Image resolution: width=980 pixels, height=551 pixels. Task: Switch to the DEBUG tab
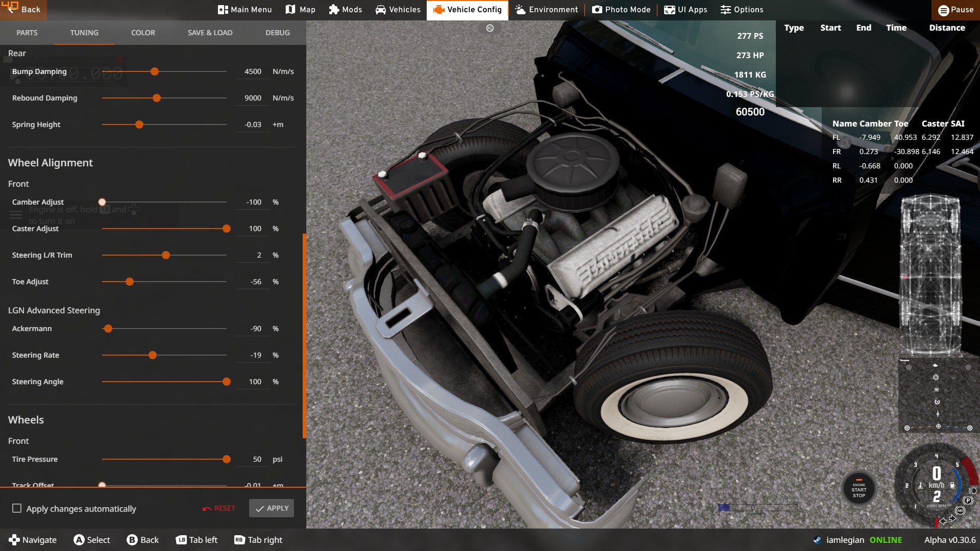click(278, 33)
